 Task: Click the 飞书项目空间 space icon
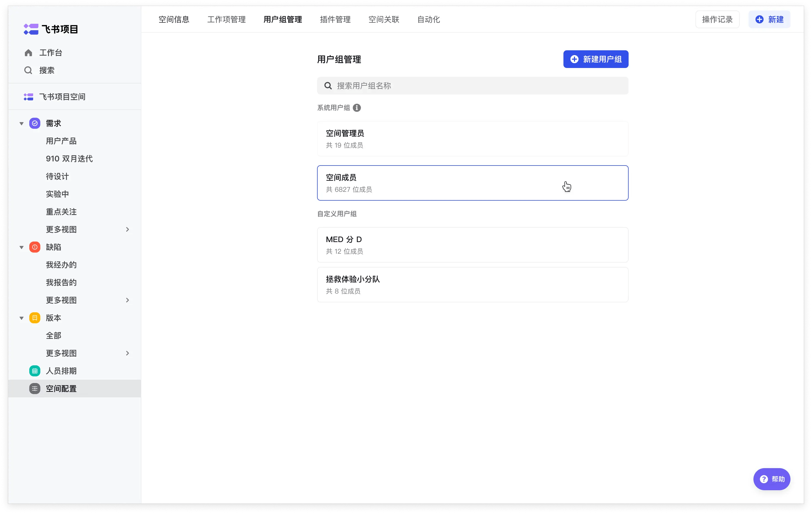coord(28,97)
